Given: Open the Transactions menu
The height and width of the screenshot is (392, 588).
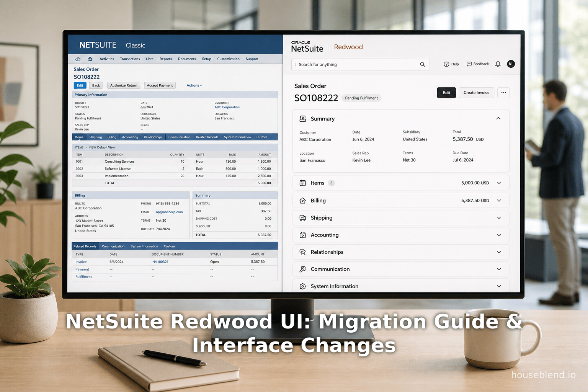Looking at the screenshot, I should point(130,59).
